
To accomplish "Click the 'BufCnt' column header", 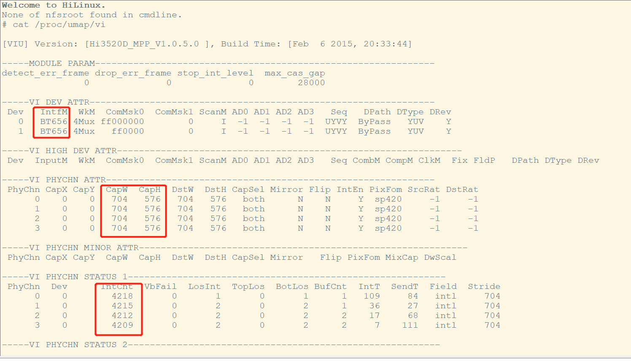I will coord(331,286).
